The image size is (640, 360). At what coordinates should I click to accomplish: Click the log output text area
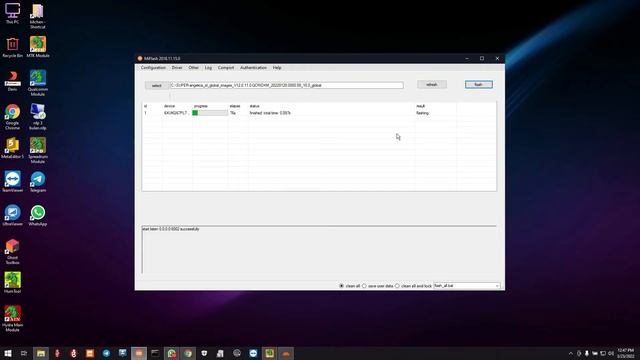tap(319, 250)
